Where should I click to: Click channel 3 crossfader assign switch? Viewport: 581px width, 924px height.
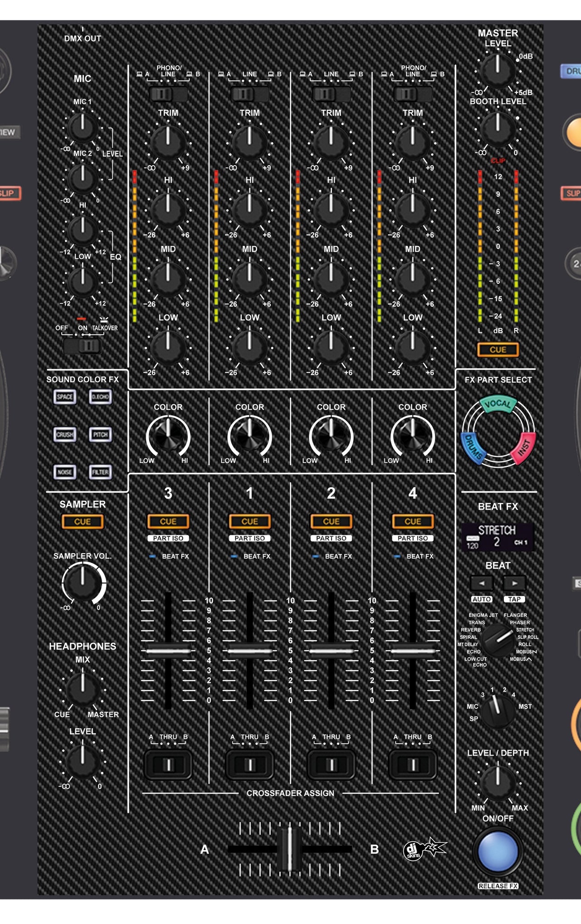click(x=168, y=765)
